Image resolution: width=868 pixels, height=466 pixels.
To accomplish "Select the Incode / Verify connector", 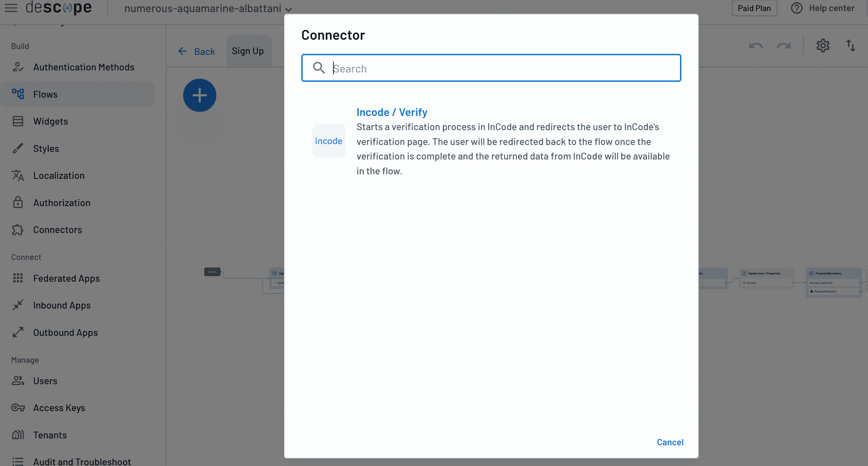I will 392,112.
